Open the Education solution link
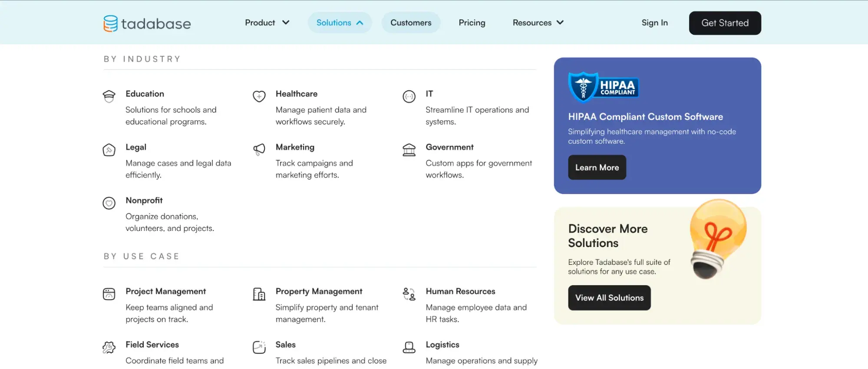Image resolution: width=868 pixels, height=369 pixels. 145,94
